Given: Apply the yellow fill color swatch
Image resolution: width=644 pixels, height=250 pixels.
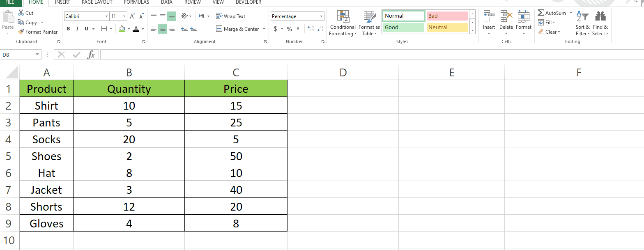Looking at the screenshot, I should 122,29.
